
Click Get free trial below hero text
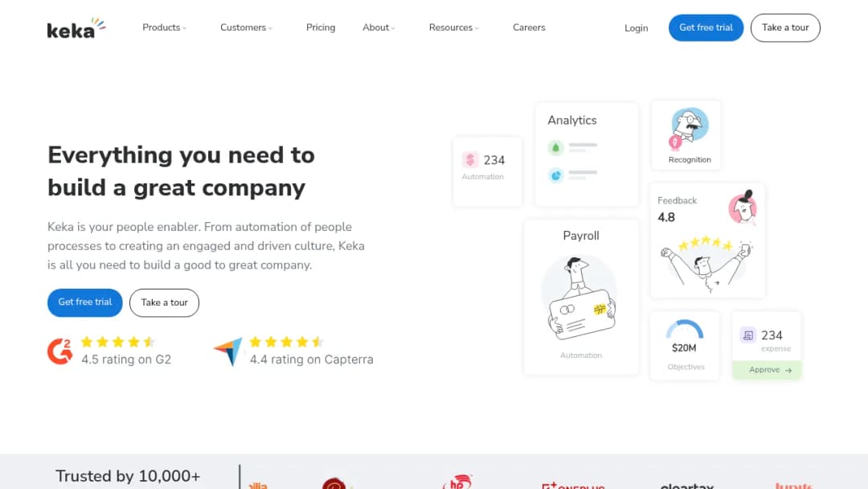(x=84, y=302)
